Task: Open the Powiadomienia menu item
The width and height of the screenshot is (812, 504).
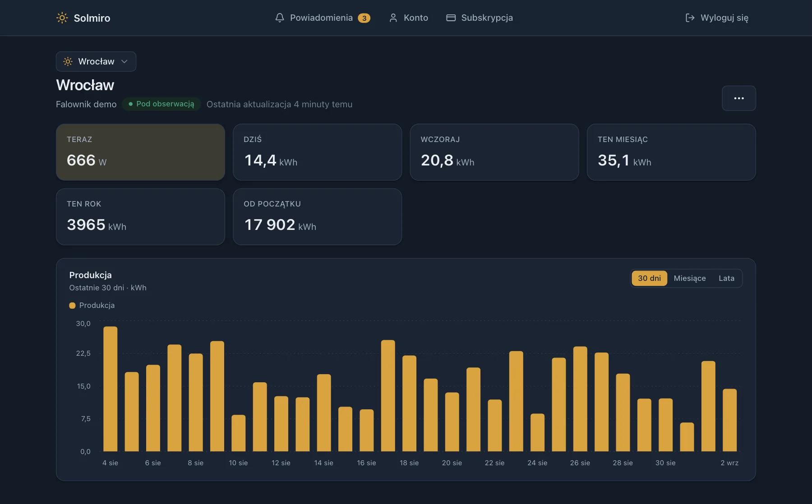Action: [x=323, y=18]
